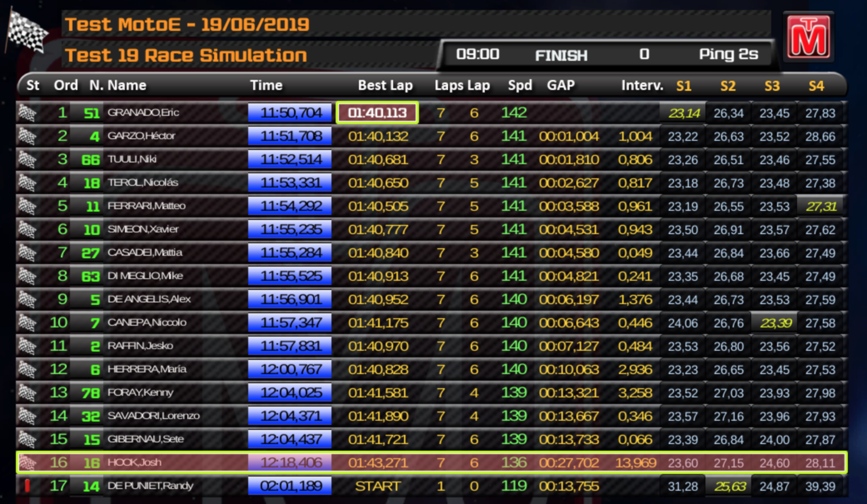Click the checkered flag status in CANEPA's row

coord(27,323)
